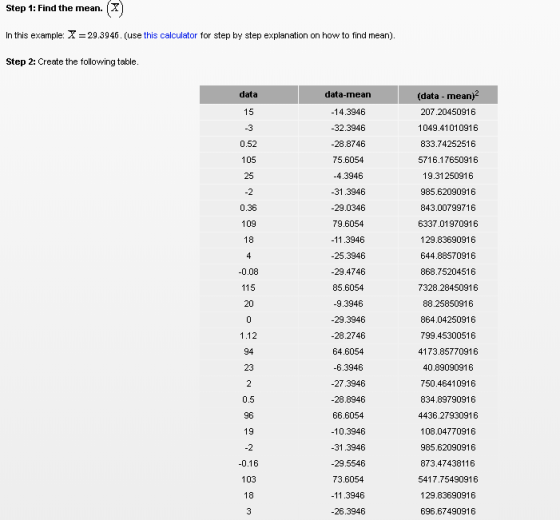The width and height of the screenshot is (560, 520).
Task: Select the data cell with value -0.16
Action: (x=249, y=464)
